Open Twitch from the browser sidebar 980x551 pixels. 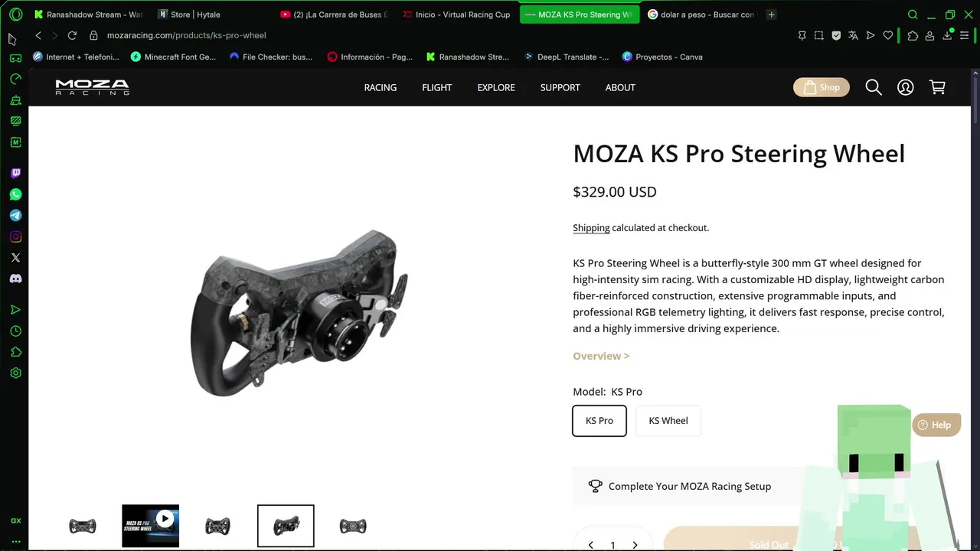(15, 174)
